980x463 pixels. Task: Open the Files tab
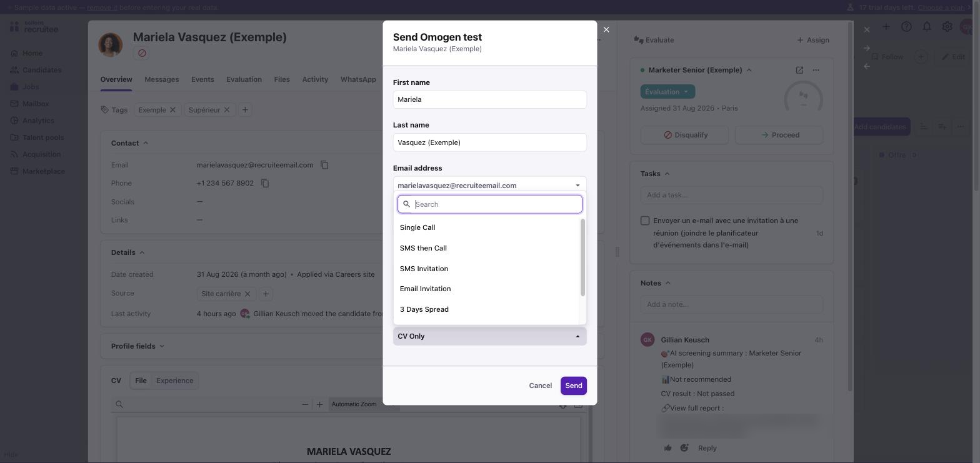pyautogui.click(x=282, y=79)
